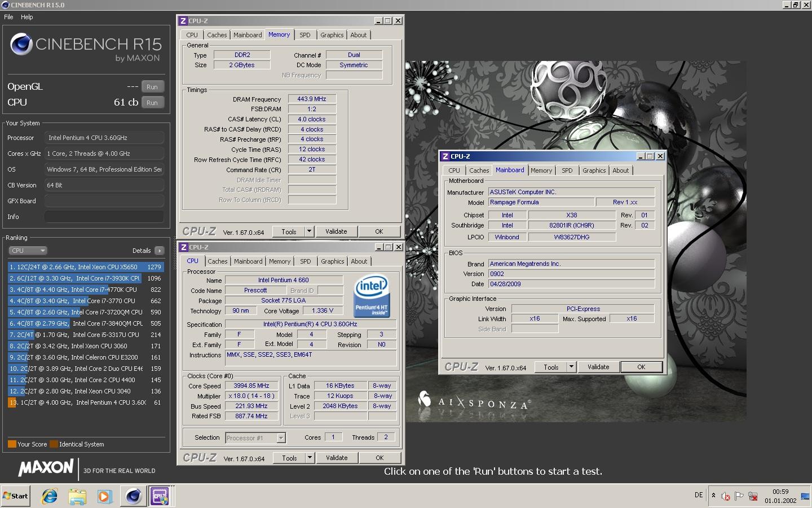Screen dimensions: 812x508
Task: Click OK in bottom CPU-Z window
Action: tap(379, 458)
